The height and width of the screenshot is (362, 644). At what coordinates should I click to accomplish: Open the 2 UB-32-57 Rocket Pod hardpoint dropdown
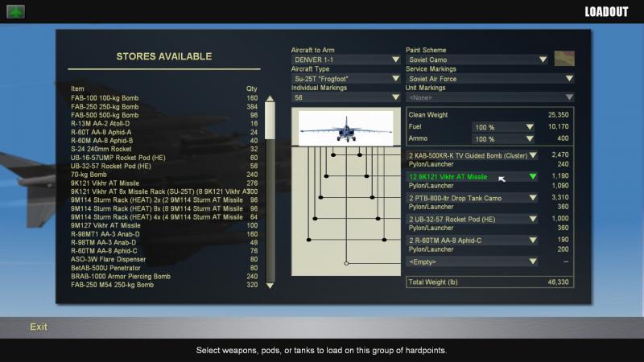[x=473, y=219]
